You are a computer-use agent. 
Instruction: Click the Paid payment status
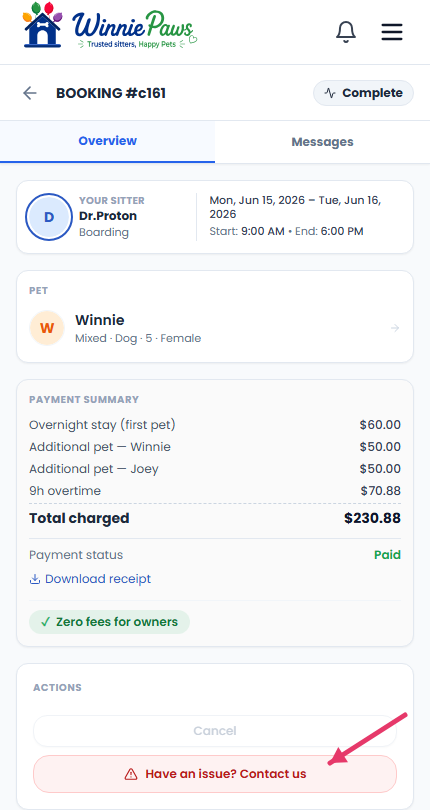click(x=388, y=555)
